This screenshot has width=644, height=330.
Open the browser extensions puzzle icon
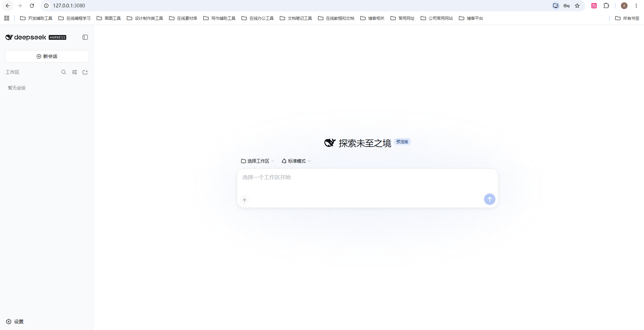coord(606,6)
